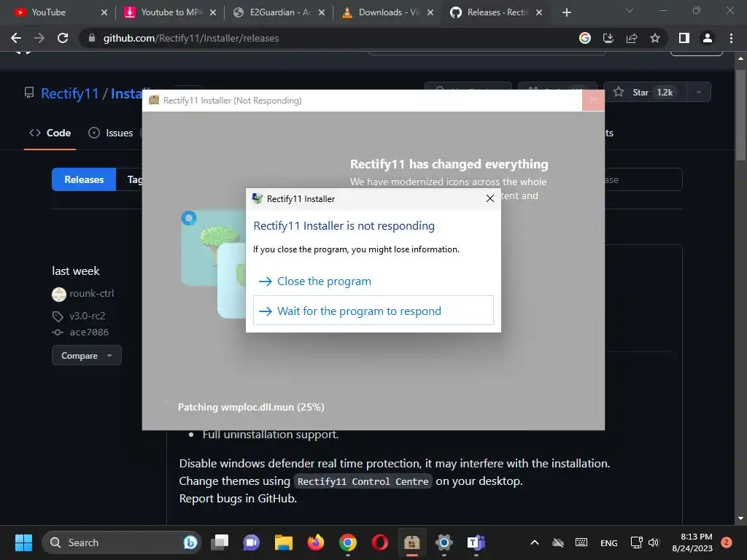Close the Rectify11 Installer window
The width and height of the screenshot is (747, 560).
point(594,101)
